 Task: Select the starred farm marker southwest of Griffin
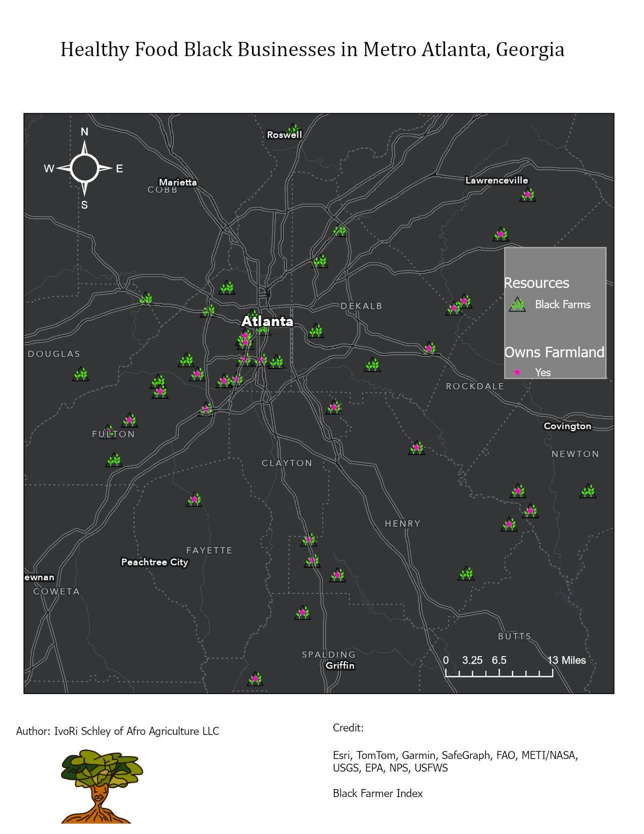tap(255, 679)
